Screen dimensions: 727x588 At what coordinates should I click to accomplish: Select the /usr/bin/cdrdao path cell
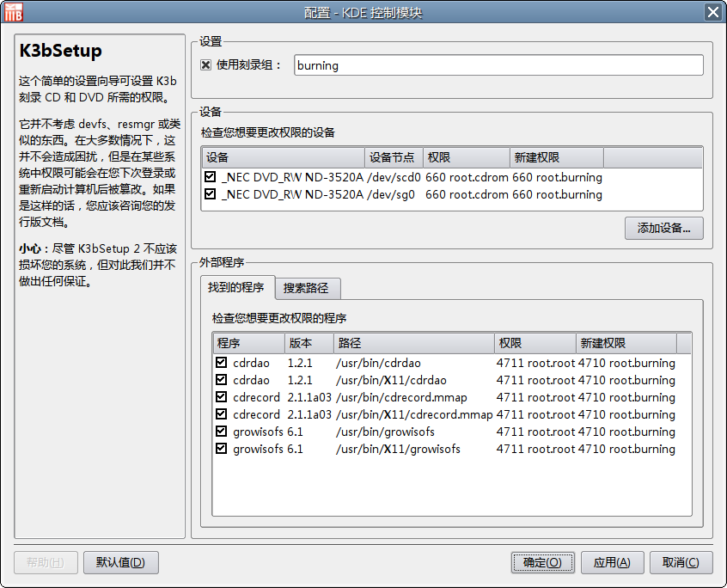[378, 363]
